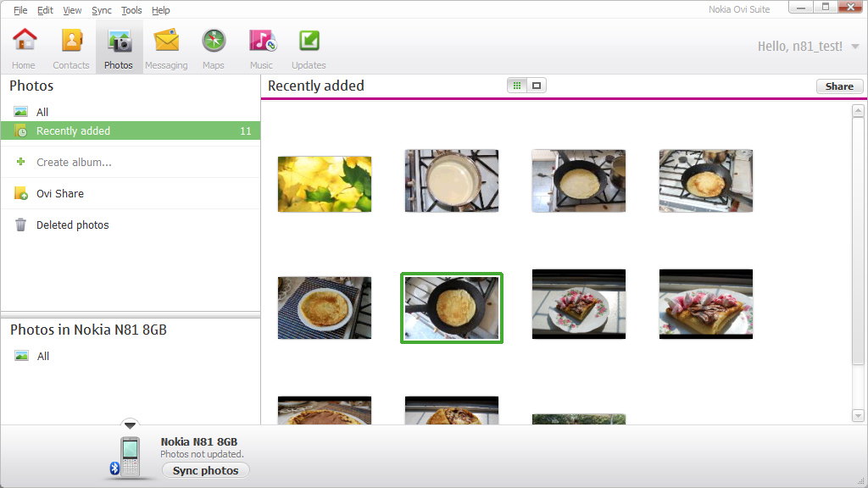Click the All icon under Nokia N81 8GB
Screen dimensions: 868x488
pyautogui.click(x=21, y=356)
